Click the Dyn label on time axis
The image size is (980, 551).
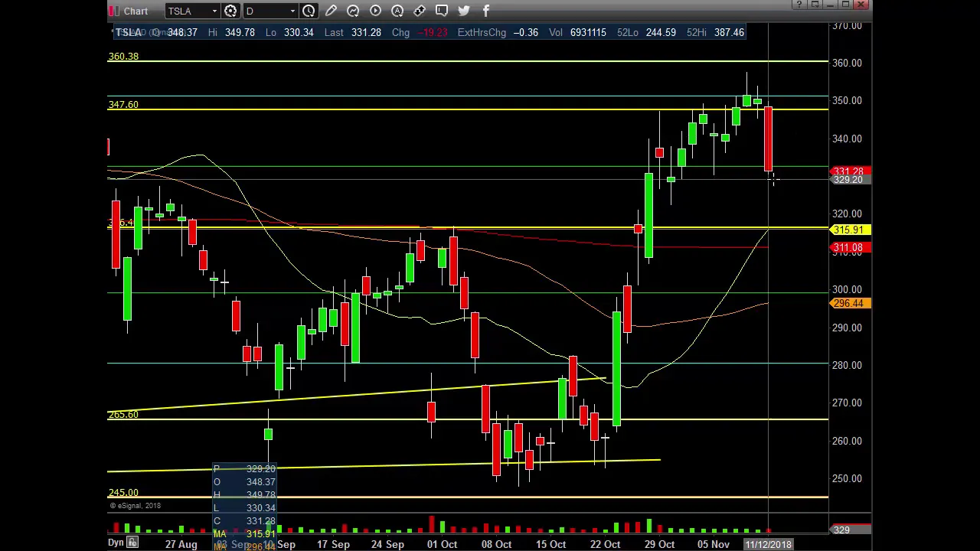(x=116, y=543)
